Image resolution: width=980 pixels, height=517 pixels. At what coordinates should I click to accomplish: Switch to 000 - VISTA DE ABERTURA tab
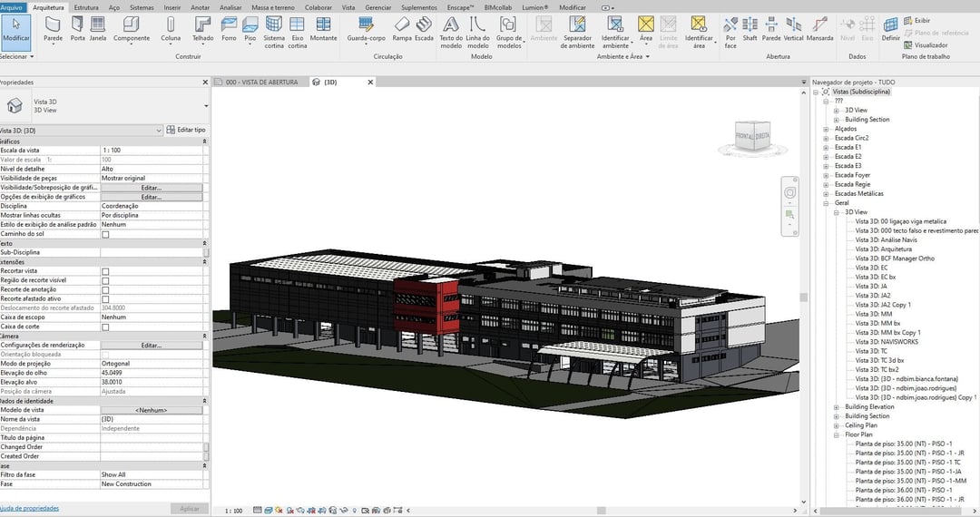point(261,82)
